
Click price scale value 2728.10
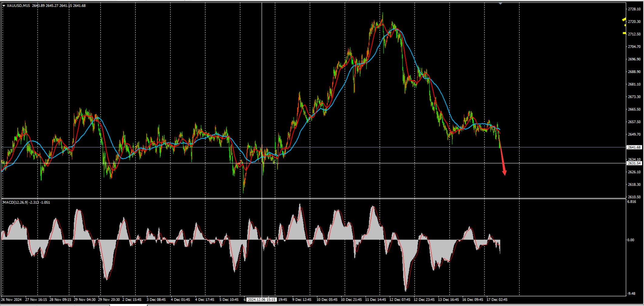tap(634, 9)
